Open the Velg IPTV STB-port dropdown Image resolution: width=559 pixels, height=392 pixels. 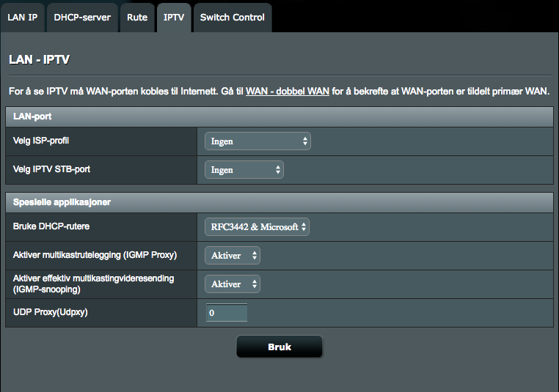click(244, 170)
